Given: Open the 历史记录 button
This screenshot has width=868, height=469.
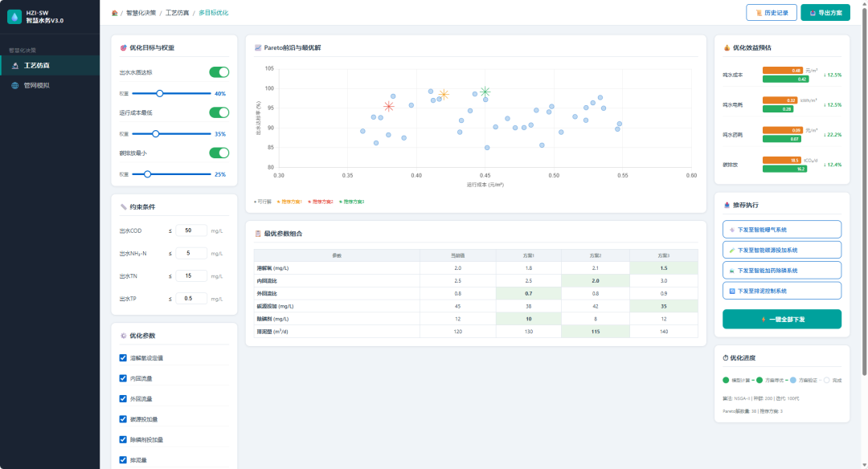Looking at the screenshot, I should tap(772, 13).
